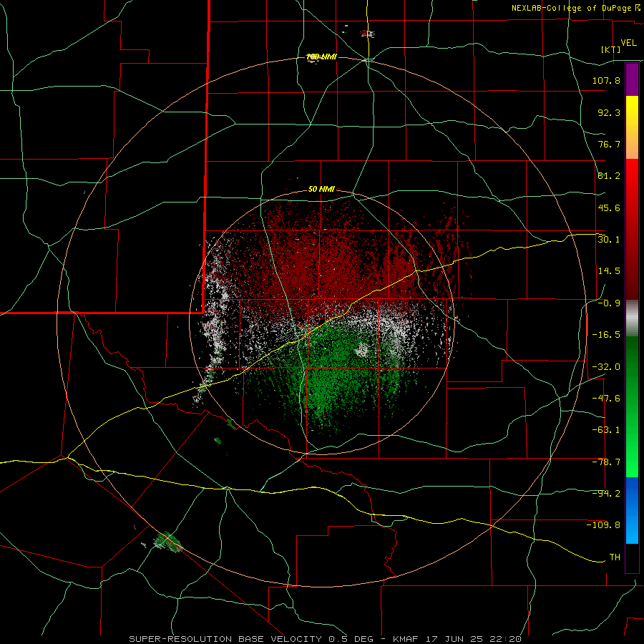Pick the blue gradient color bar segment
Screen dimensions: 644x644
click(632, 510)
